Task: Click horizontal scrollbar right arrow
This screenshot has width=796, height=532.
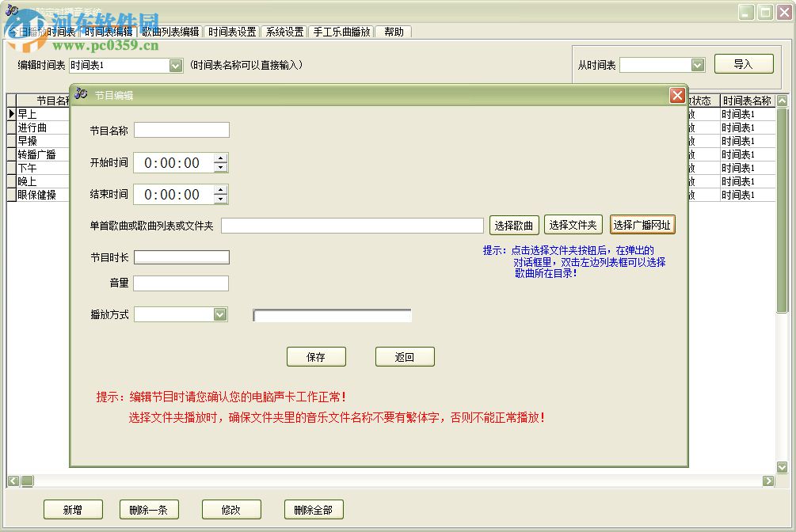Action: coord(768,481)
